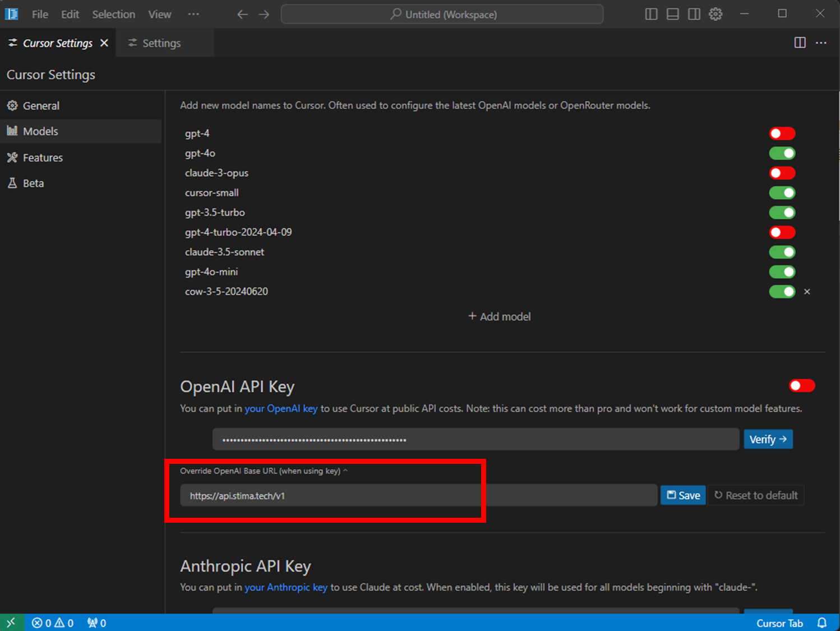This screenshot has height=631, width=840.
Task: Open the "your Anthropic key" link
Action: click(286, 587)
